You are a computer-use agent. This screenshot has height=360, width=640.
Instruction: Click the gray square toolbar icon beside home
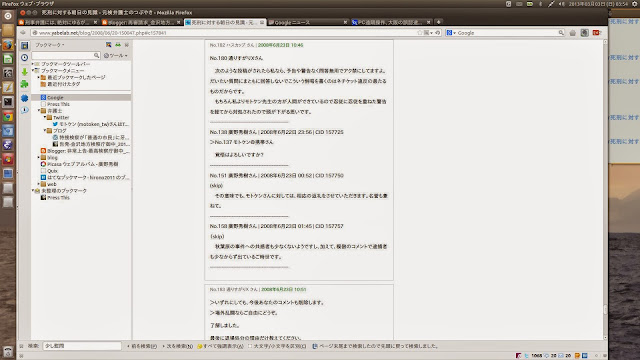[584, 33]
